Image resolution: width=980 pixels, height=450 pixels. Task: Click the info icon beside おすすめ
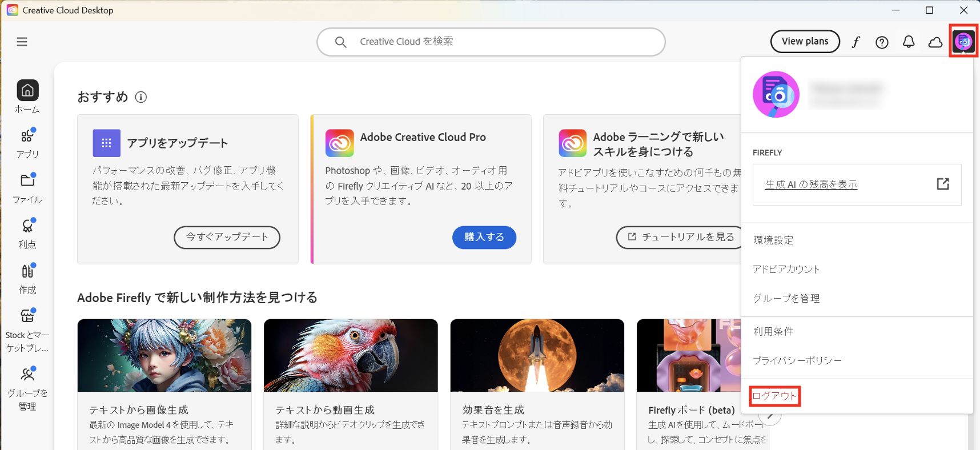tap(141, 97)
